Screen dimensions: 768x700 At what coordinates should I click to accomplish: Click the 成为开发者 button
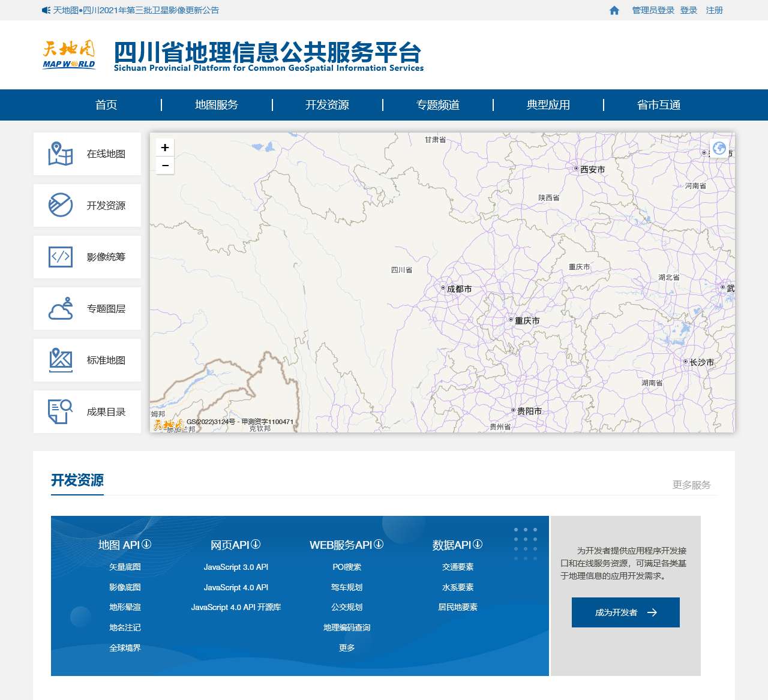[x=625, y=612]
